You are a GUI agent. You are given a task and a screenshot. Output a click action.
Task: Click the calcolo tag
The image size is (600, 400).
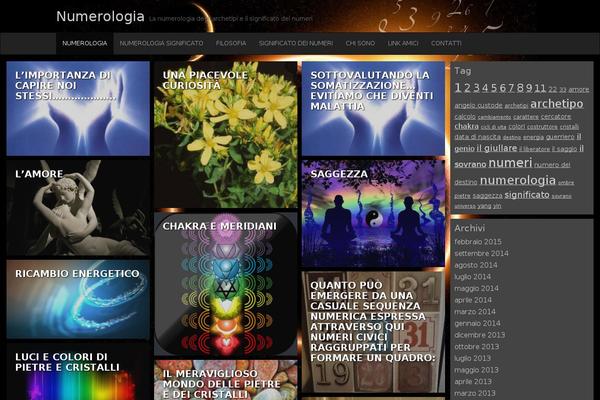click(x=465, y=116)
